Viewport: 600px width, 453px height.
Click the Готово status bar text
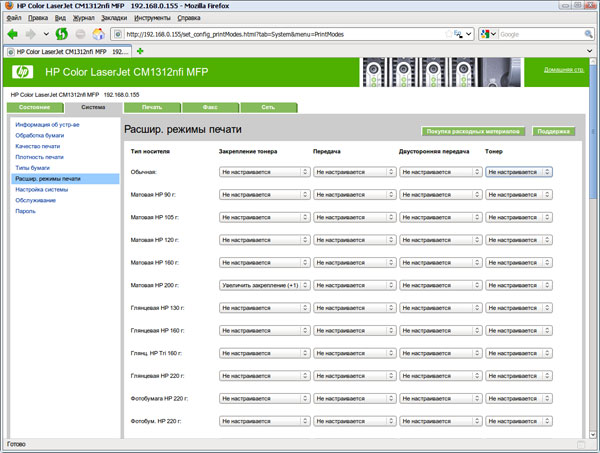coord(16,444)
